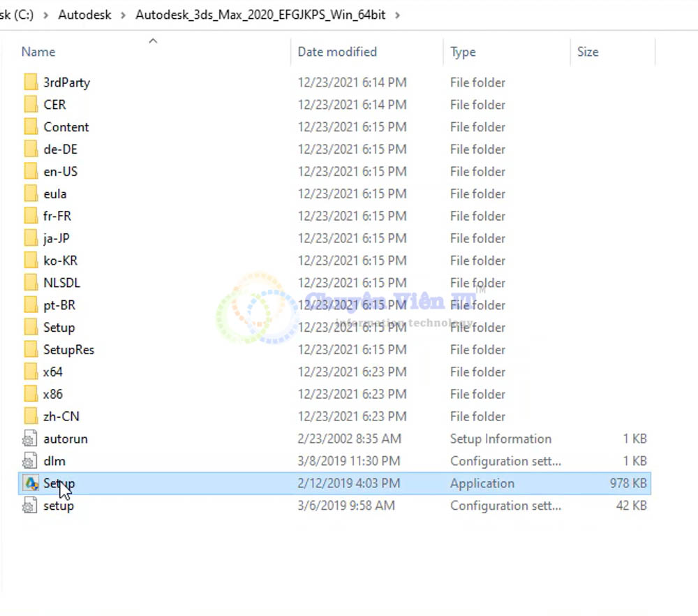Sort files by Name column header
Viewport: 698px width, 616px height.
click(x=38, y=52)
